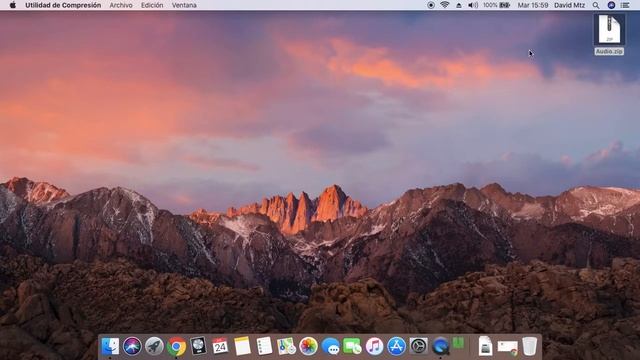Image resolution: width=640 pixels, height=360 pixels.
Task: Click the eject icon in menu bar
Action: (459, 5)
